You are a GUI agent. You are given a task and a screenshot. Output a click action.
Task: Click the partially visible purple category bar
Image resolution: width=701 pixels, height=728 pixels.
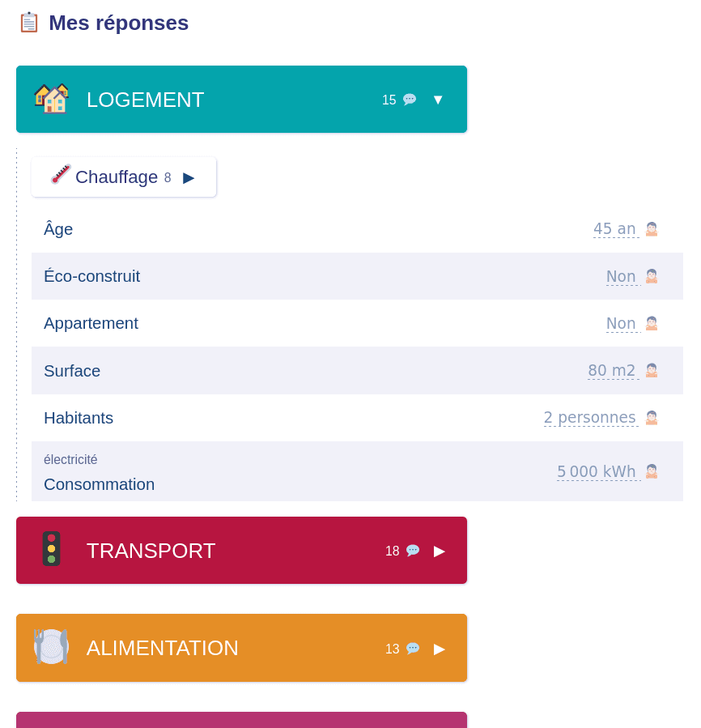tap(241, 720)
